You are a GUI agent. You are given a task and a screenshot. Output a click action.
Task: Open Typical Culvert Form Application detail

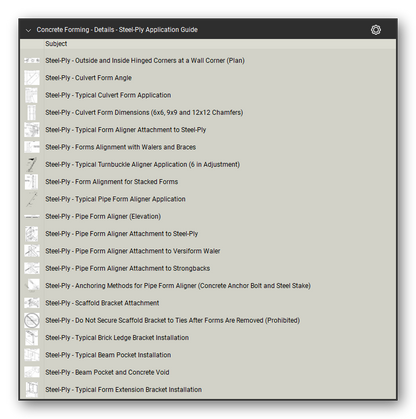(x=108, y=95)
